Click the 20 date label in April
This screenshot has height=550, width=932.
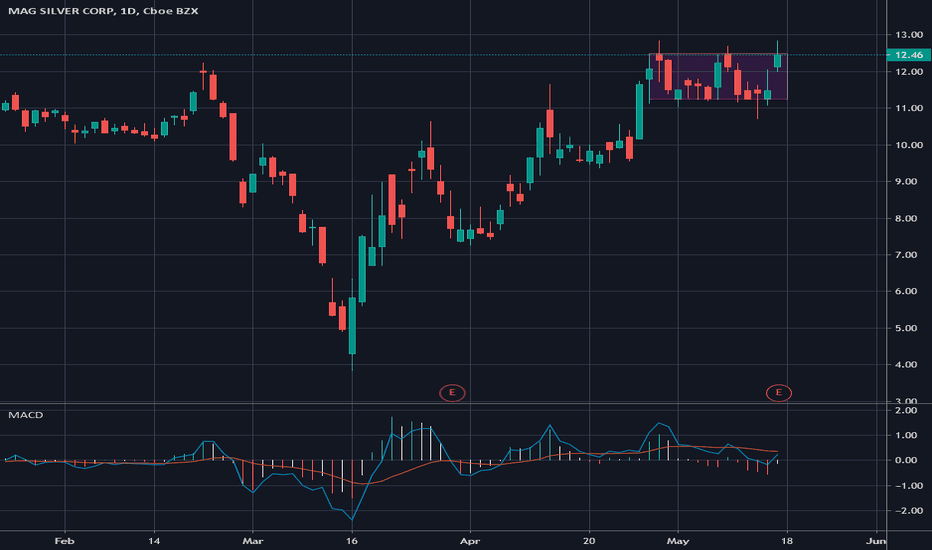(x=589, y=541)
